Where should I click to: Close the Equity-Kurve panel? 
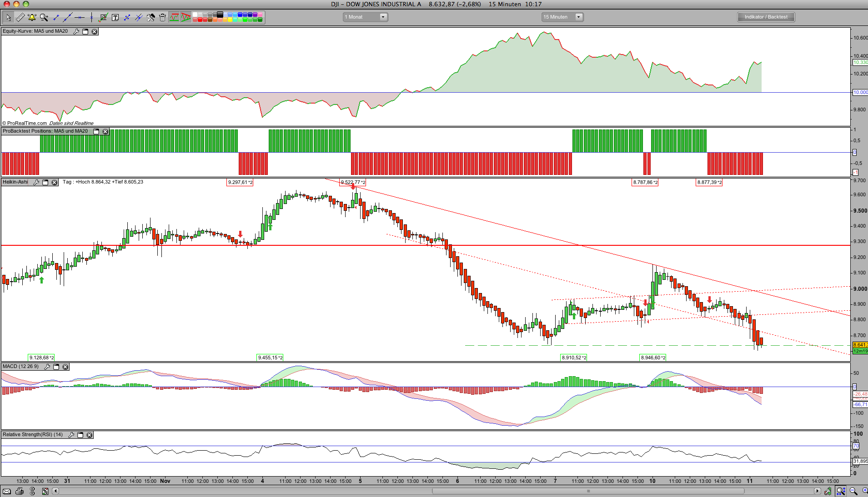pyautogui.click(x=94, y=31)
